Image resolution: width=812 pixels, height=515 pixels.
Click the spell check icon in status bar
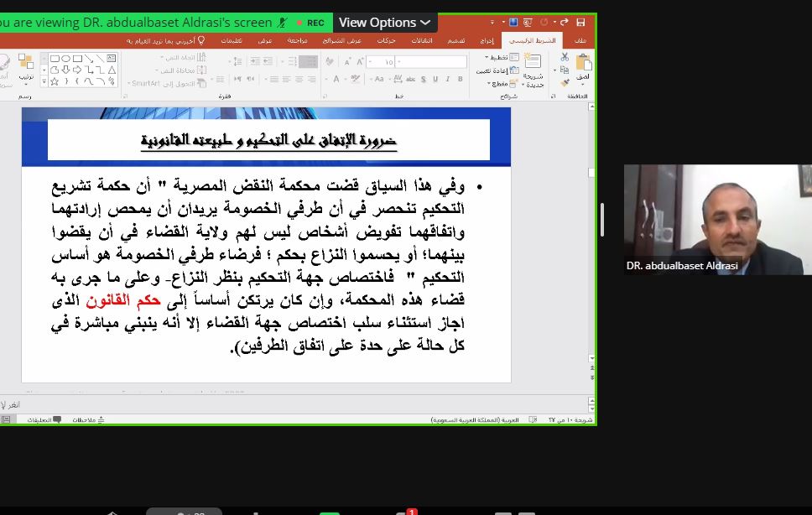point(533,419)
